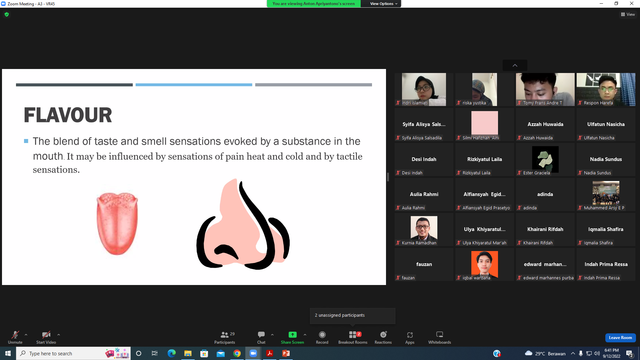Click the tongue image on the slide

pyautogui.click(x=117, y=223)
